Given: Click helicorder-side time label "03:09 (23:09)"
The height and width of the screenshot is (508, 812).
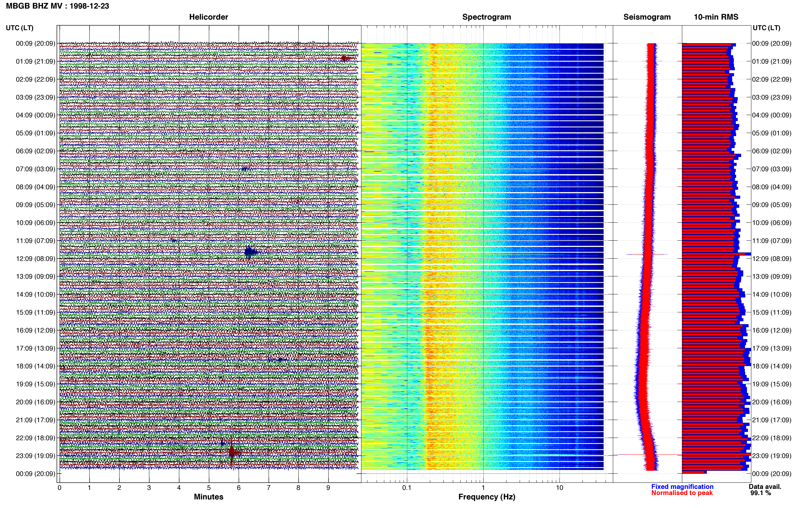Looking at the screenshot, I should [36, 97].
